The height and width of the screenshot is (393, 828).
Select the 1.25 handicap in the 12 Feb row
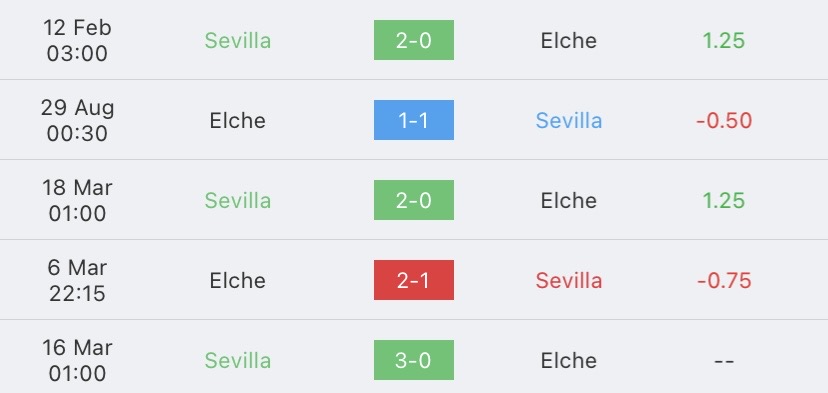tap(723, 41)
